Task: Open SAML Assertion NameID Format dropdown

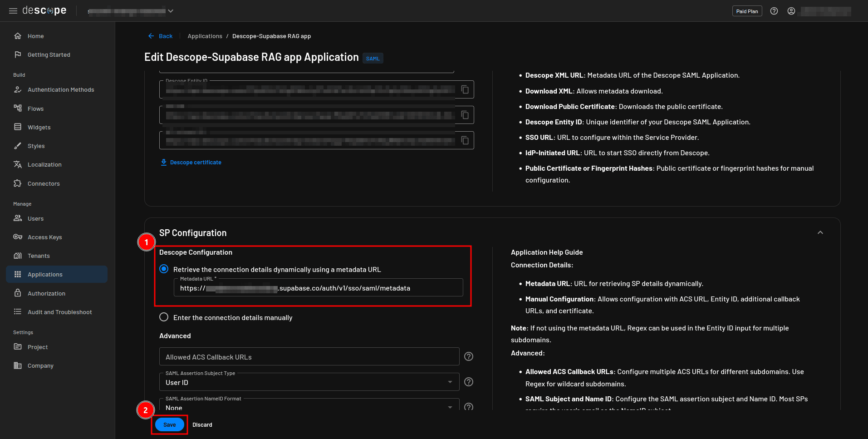Action: [x=309, y=406]
